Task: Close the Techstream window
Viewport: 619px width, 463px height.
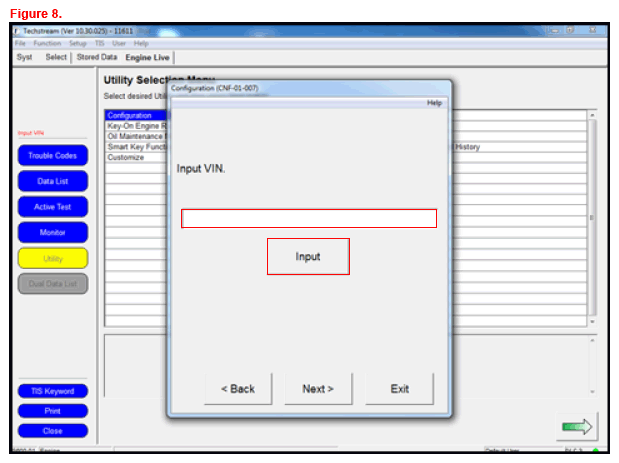Action: pos(593,30)
